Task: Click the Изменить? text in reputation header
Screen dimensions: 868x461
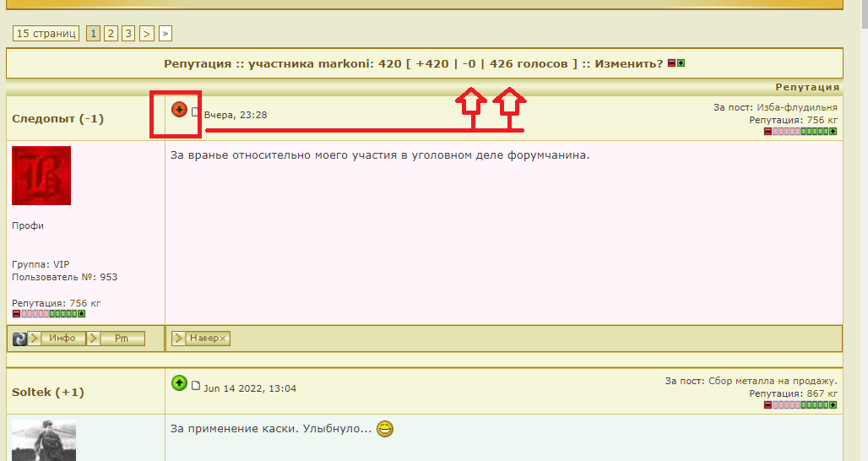Action: pyautogui.click(x=629, y=63)
